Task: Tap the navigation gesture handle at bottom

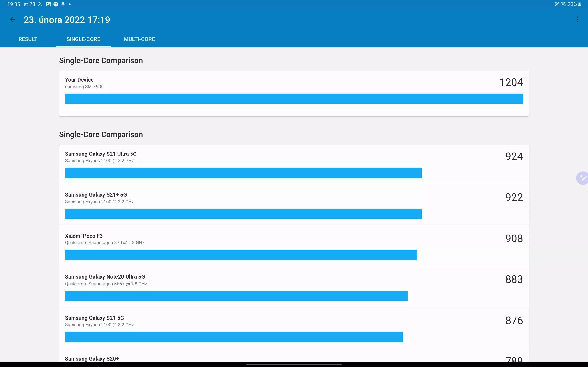Action: click(294, 364)
